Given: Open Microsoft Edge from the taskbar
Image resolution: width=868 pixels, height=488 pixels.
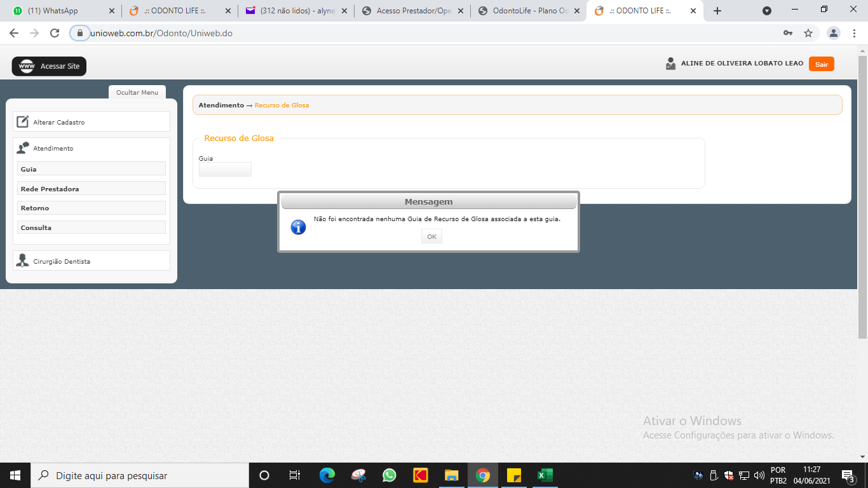Looking at the screenshot, I should point(327,475).
